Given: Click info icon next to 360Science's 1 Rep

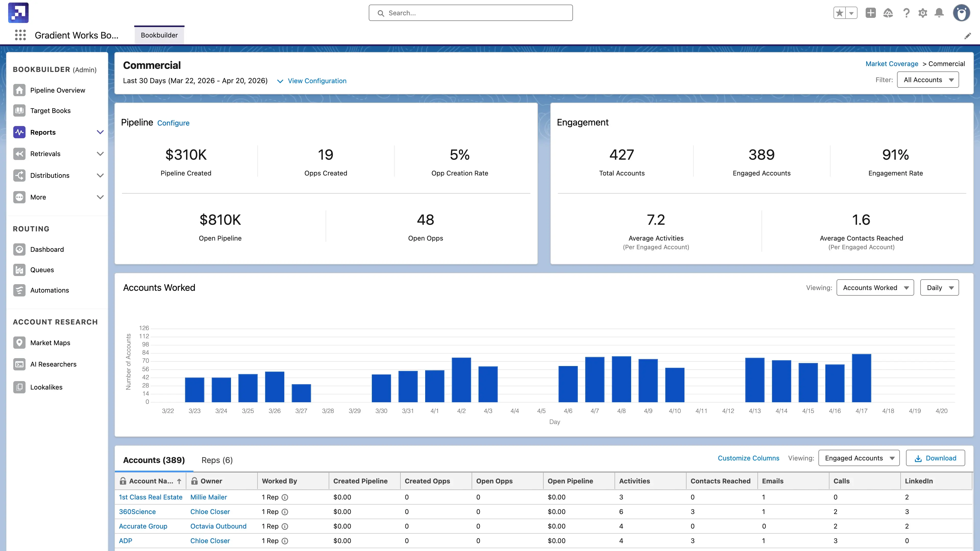Looking at the screenshot, I should 285,512.
